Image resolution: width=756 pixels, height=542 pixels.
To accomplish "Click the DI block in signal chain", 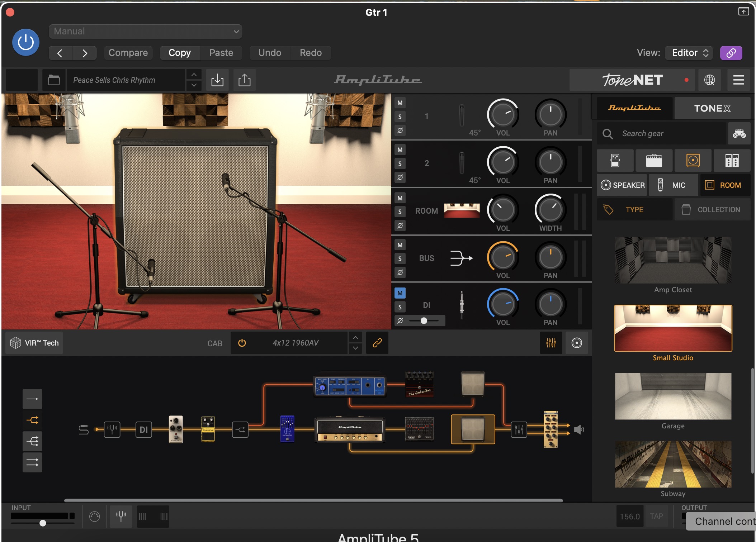I will coord(143,429).
